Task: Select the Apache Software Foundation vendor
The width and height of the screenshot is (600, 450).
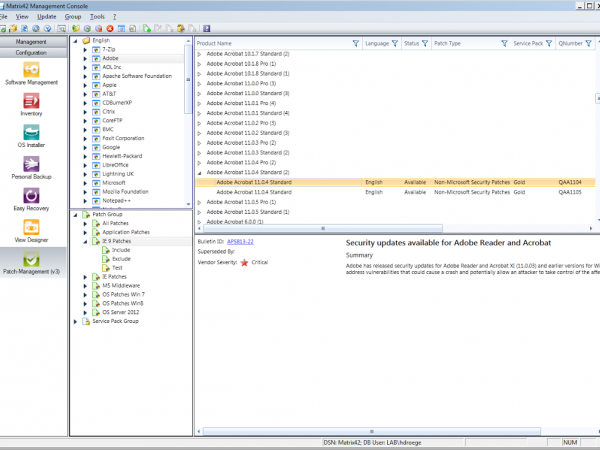Action: 137,76
